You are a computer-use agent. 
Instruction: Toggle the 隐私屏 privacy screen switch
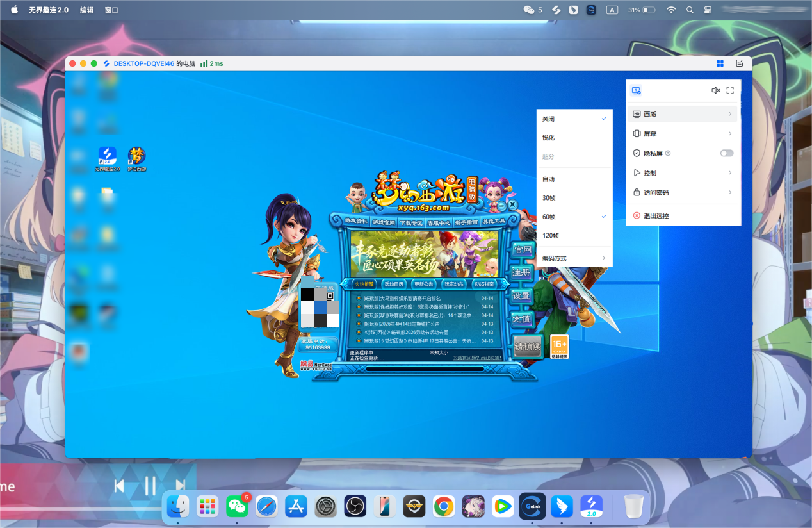[726, 153]
